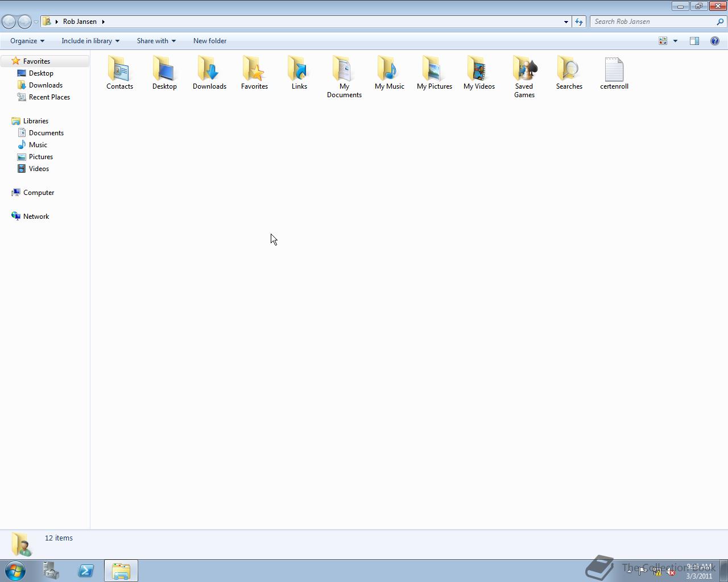
Task: Select Computer in the navigation pane
Action: (x=39, y=193)
